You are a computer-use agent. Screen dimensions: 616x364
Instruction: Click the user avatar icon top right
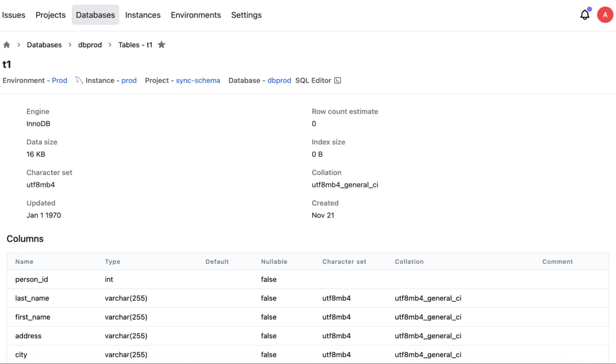(x=605, y=15)
